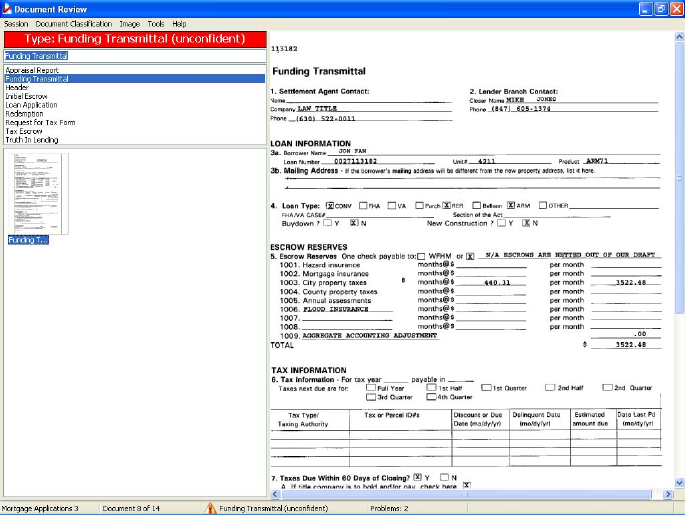Click the scroll up arrow of document viewer
This screenshot has height=515, width=685.
point(679,38)
